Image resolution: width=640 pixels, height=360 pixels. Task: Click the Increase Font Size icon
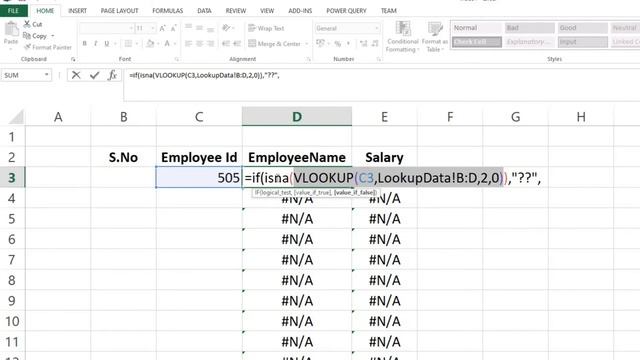tap(162, 28)
